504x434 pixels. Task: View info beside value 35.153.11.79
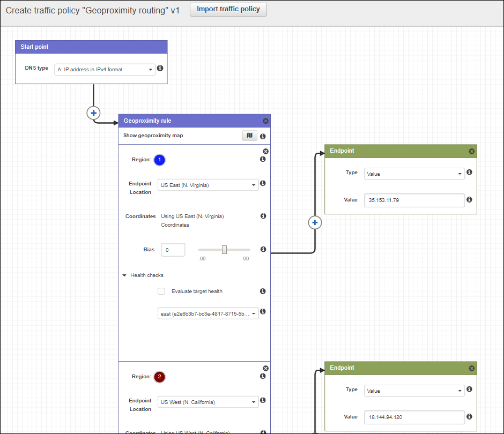[x=469, y=199]
